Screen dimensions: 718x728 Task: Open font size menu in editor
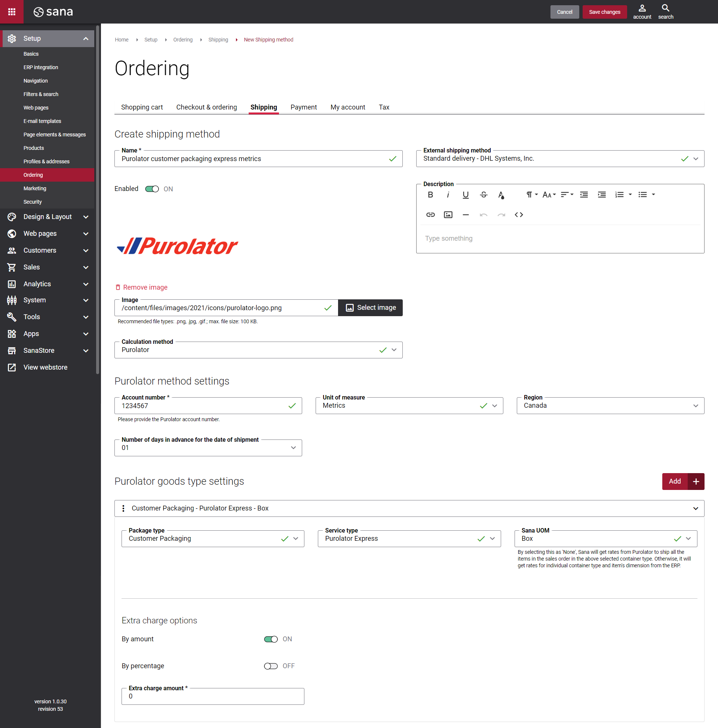click(x=549, y=195)
